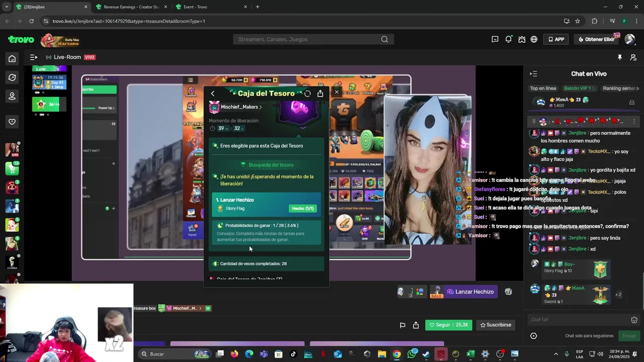The height and width of the screenshot is (362, 644).
Task: Switch to the Event - Trovo browser tab
Action: coord(210,7)
